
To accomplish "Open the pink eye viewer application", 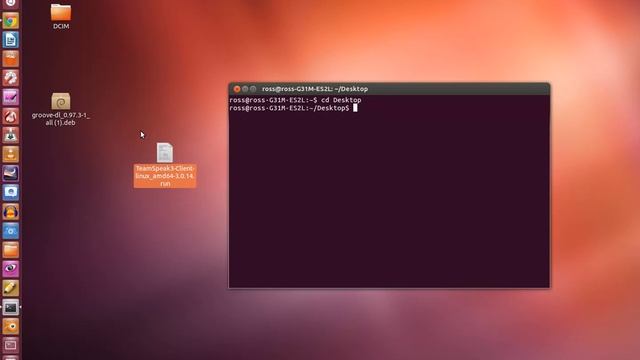I will [x=11, y=269].
